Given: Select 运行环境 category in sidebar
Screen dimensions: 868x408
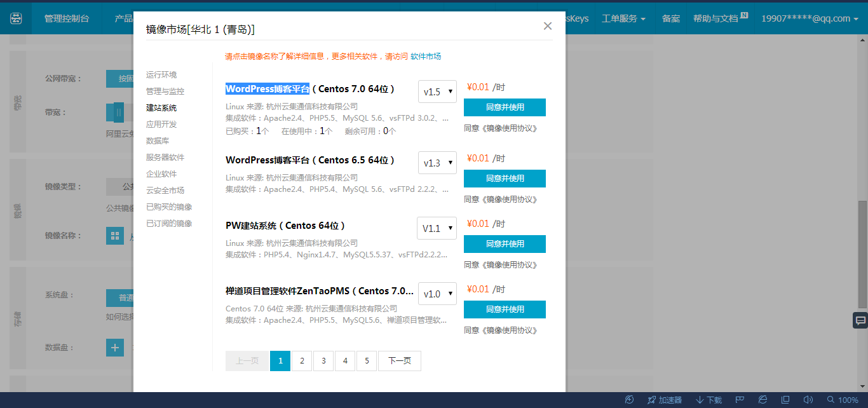Looking at the screenshot, I should click(161, 75).
